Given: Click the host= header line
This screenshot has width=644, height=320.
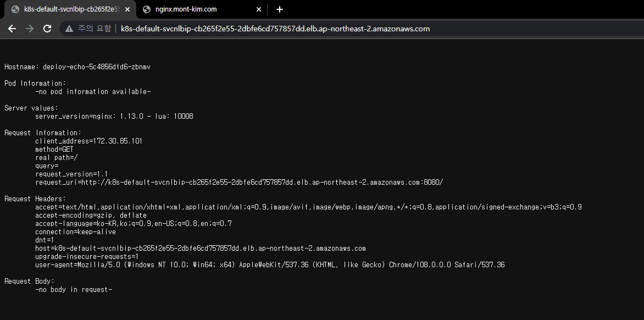Looking at the screenshot, I should 200,249.
